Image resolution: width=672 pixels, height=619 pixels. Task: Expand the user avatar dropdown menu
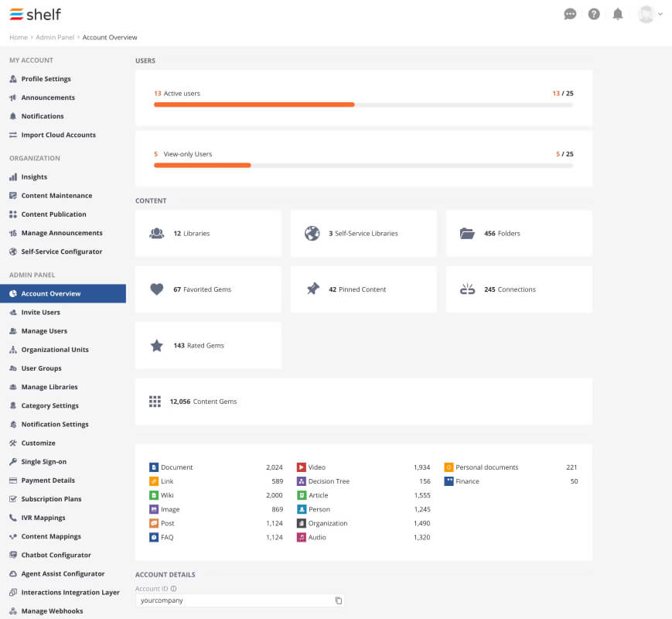(x=650, y=14)
